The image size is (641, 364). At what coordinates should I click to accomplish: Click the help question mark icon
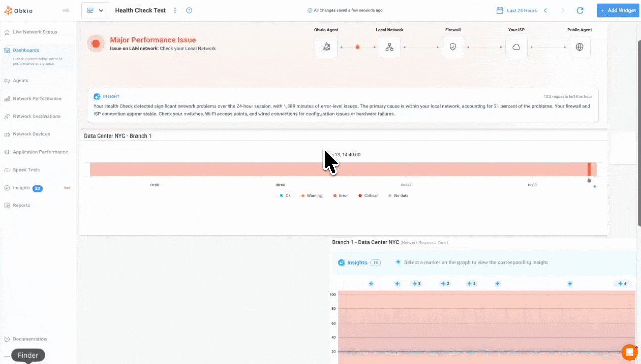[x=189, y=10]
